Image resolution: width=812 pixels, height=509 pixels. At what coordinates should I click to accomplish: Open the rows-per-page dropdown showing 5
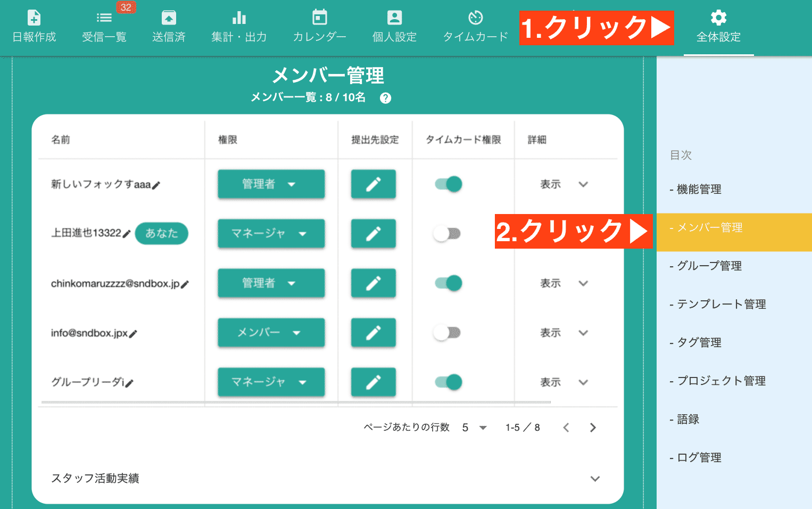click(x=473, y=427)
